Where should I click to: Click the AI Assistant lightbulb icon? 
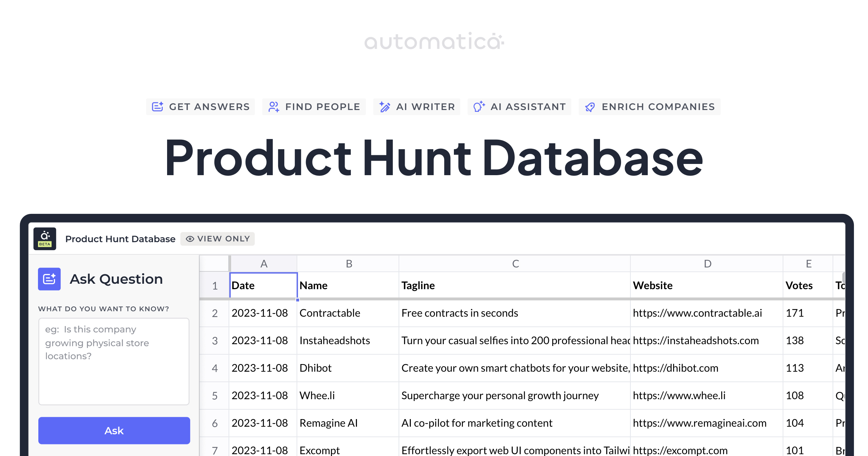click(x=479, y=107)
